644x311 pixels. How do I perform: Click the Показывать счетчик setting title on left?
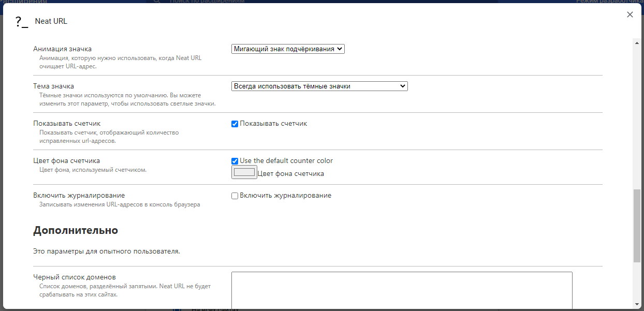tap(67, 123)
